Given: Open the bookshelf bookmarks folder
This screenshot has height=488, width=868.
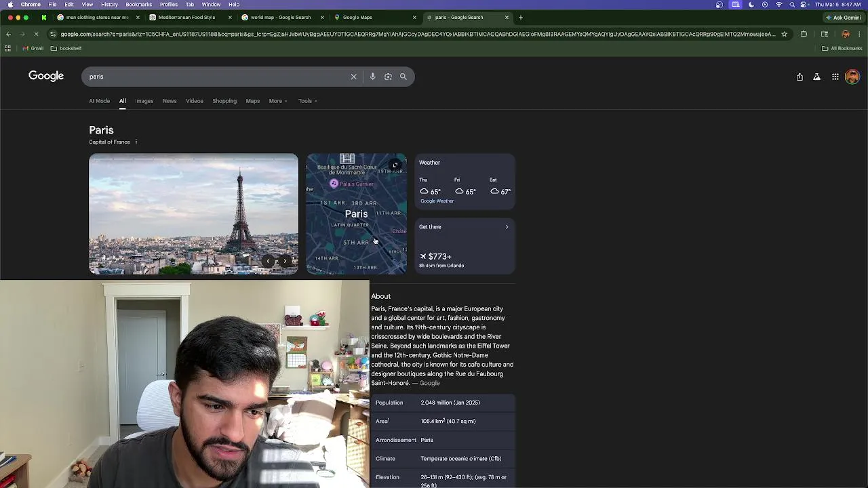Looking at the screenshot, I should coord(66,48).
